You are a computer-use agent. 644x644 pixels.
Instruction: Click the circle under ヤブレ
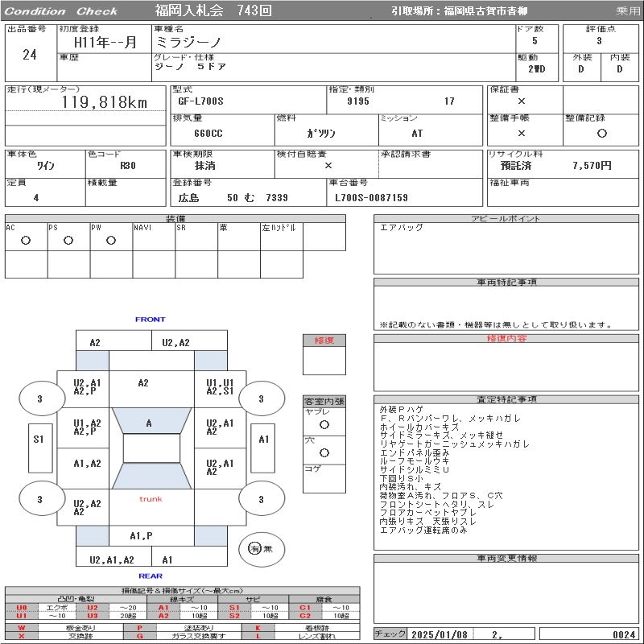324,425
